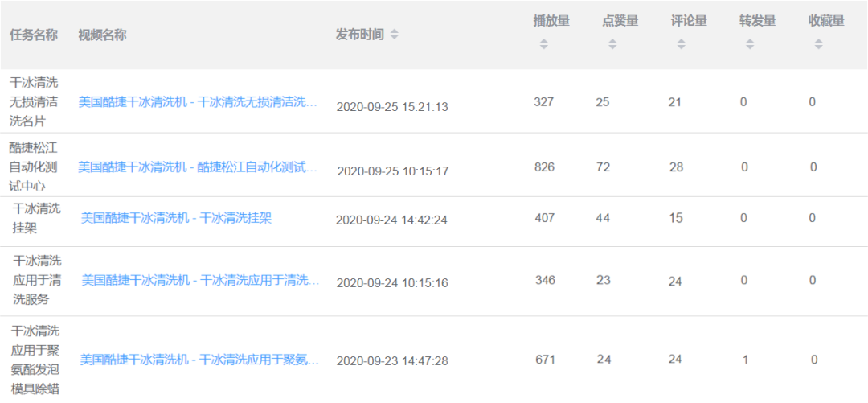The image size is (868, 403).
Task: Open video link 干冰清洗无损清洁洗…
Action: click(199, 102)
